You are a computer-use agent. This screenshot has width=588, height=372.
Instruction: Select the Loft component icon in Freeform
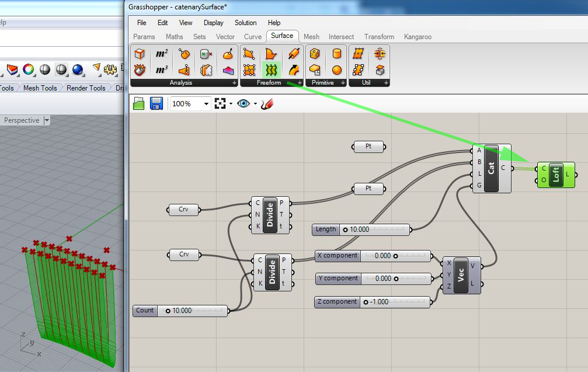point(271,69)
